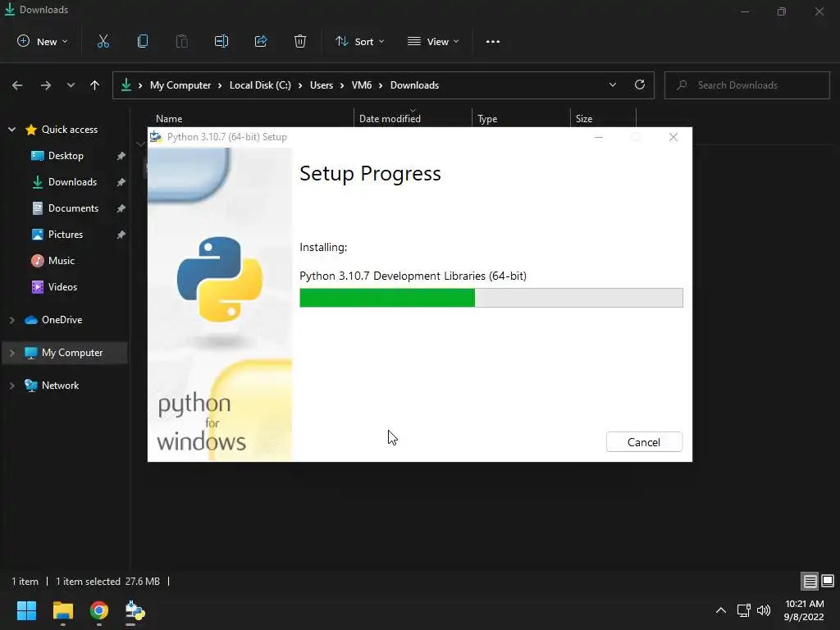Click the installation progress bar
This screenshot has width=840, height=630.
491,298
